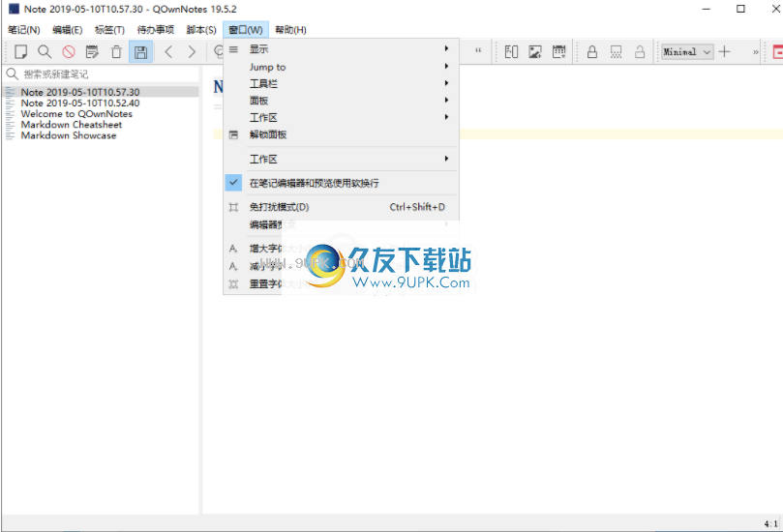This screenshot has height=532, width=783.
Task: Open the 'Markdown Showcase' note
Action: coord(101,135)
